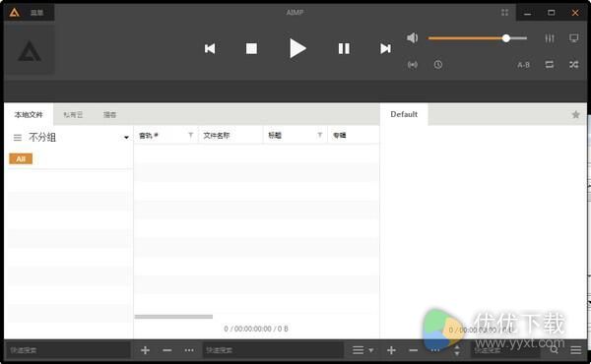
Task: Switch to the third library tab
Action: [109, 115]
